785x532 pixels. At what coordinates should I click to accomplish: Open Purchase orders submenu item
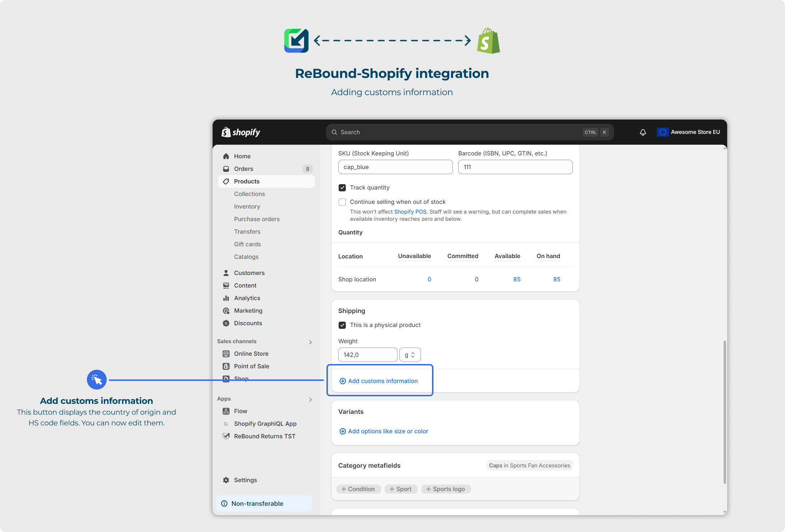tap(257, 219)
